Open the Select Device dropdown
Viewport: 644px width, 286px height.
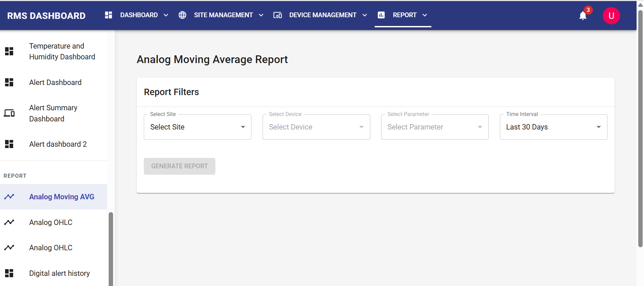[316, 127]
